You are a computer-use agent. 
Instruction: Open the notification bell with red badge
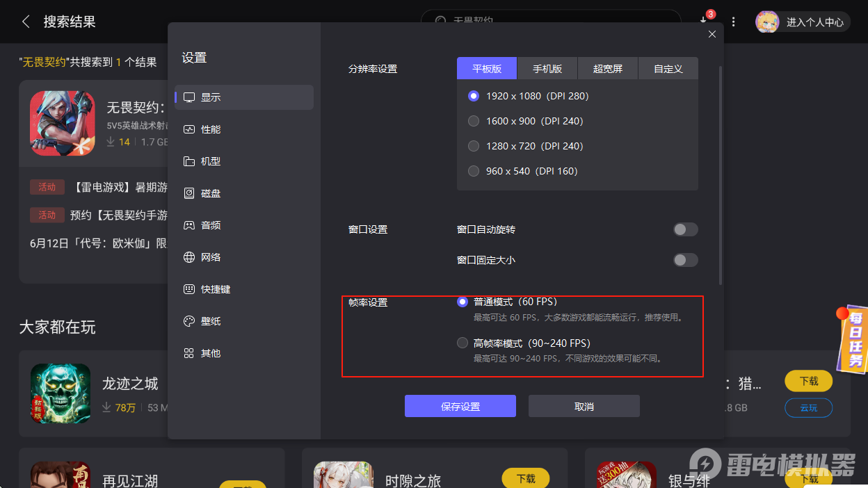(x=704, y=22)
